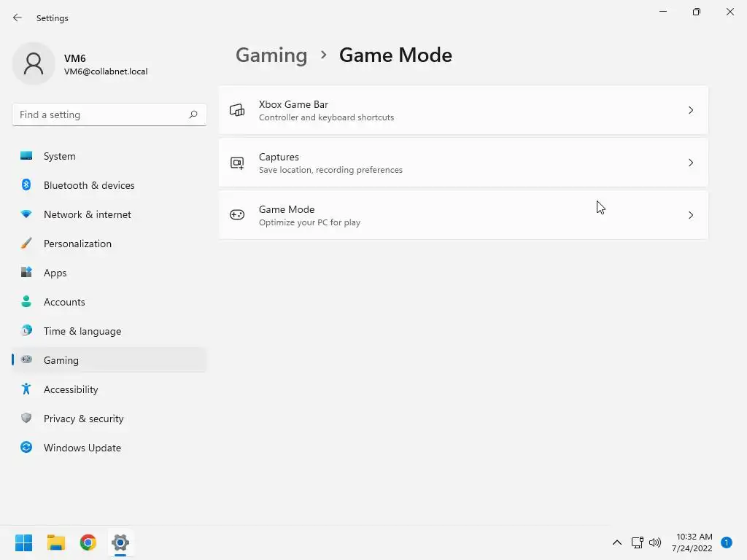This screenshot has height=560, width=747.
Task: Expand the Xbox Game Bar chevron
Action: click(691, 111)
